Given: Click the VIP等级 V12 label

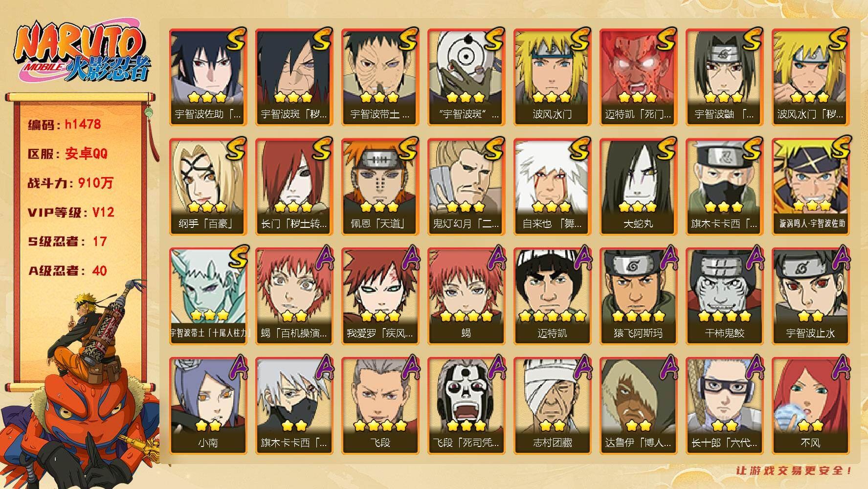Looking at the screenshot, I should pyautogui.click(x=71, y=212).
